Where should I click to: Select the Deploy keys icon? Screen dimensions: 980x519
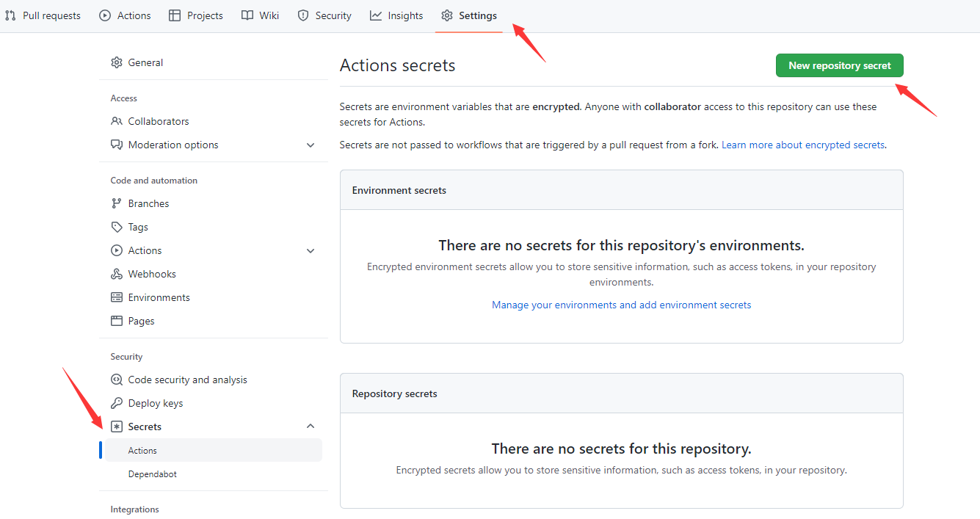pos(117,402)
